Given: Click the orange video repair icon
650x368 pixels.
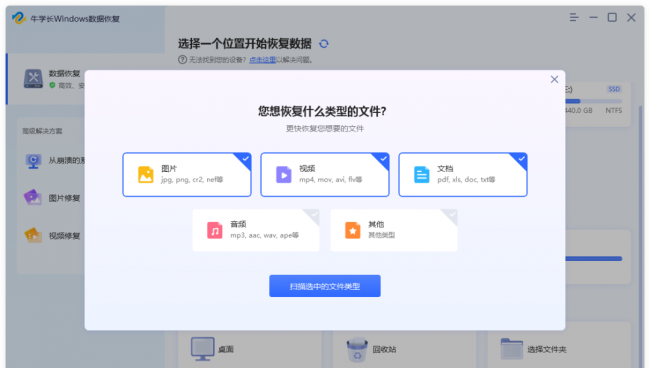Looking at the screenshot, I should tap(33, 235).
